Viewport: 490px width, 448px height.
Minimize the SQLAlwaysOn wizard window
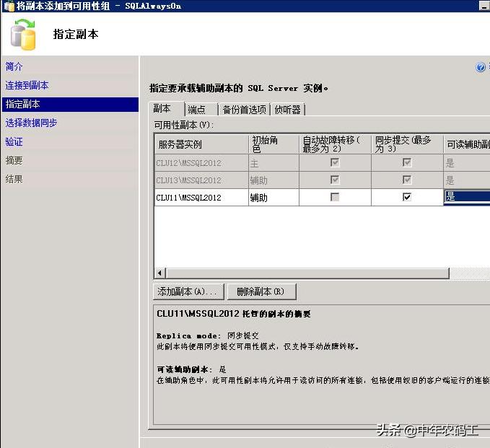pyautogui.click(x=484, y=6)
